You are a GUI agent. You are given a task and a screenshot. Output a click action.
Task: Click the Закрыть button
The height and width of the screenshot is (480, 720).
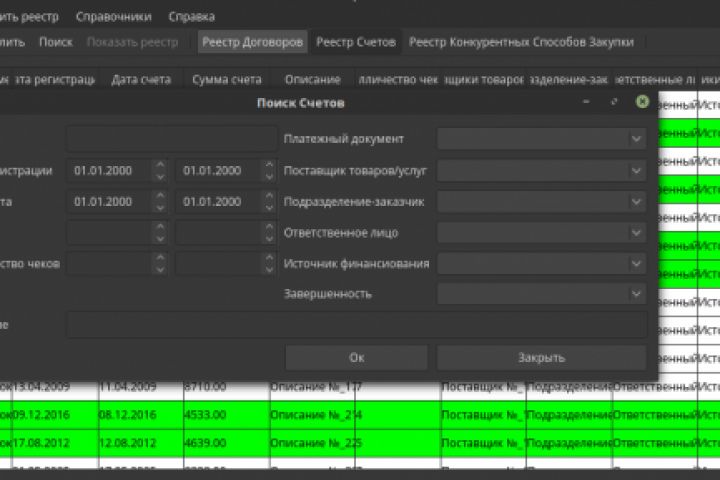coord(541,357)
